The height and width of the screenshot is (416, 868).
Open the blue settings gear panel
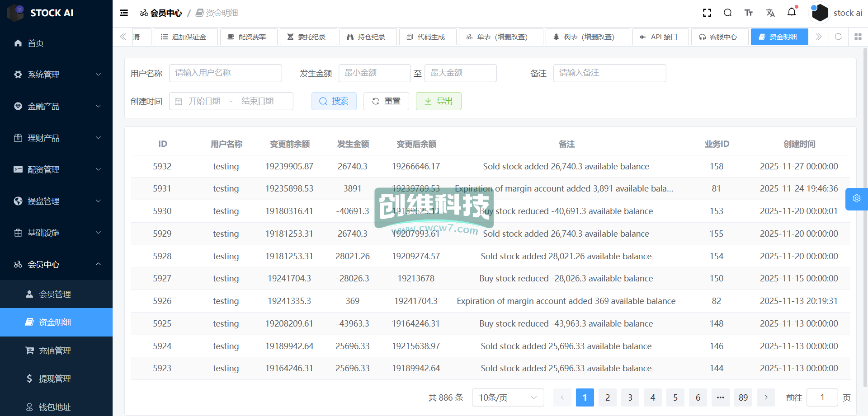[x=856, y=199]
